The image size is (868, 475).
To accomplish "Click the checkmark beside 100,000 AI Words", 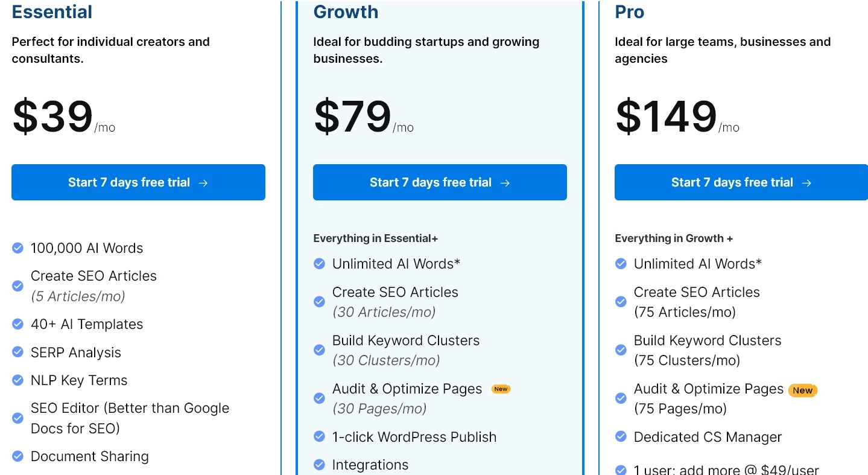I will [17, 247].
